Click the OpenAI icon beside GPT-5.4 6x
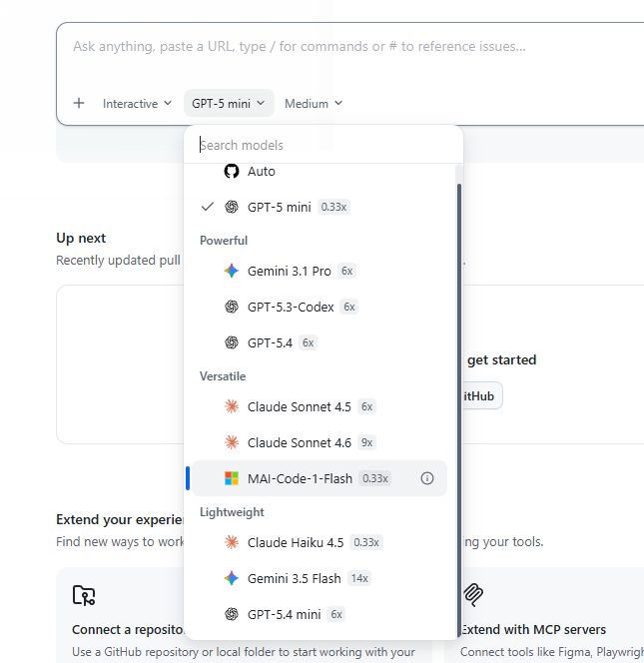 point(232,342)
